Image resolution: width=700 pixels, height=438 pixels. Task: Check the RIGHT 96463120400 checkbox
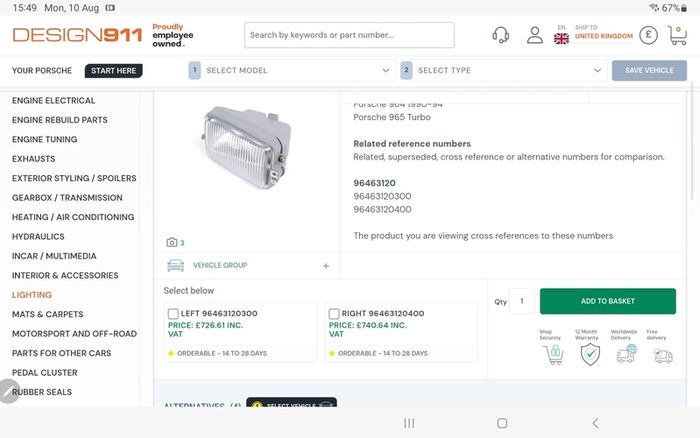pos(334,313)
